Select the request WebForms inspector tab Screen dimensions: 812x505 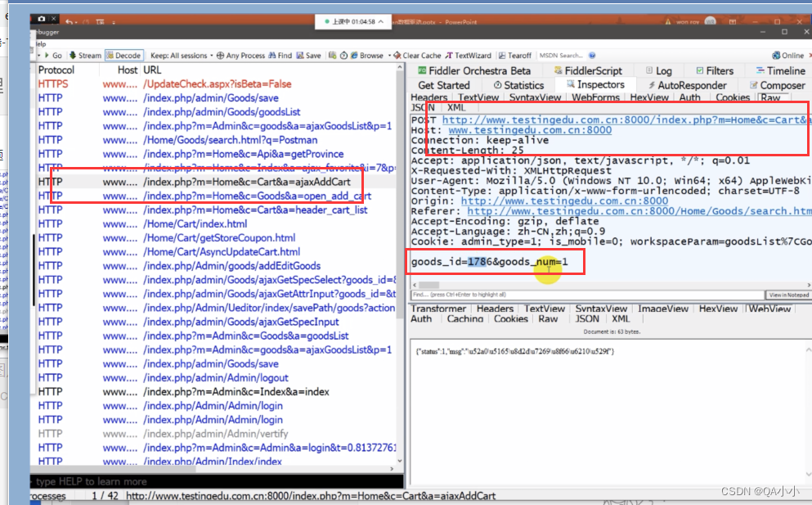pos(595,97)
